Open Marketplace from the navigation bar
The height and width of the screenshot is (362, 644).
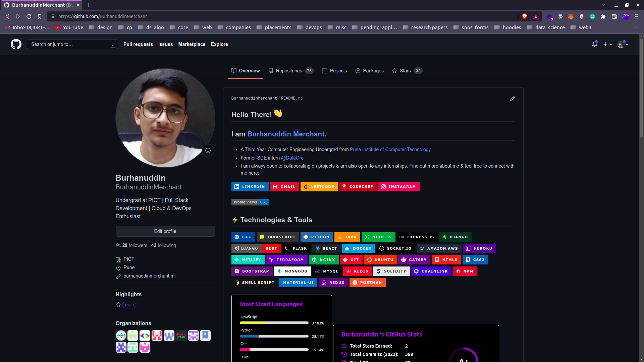point(192,44)
